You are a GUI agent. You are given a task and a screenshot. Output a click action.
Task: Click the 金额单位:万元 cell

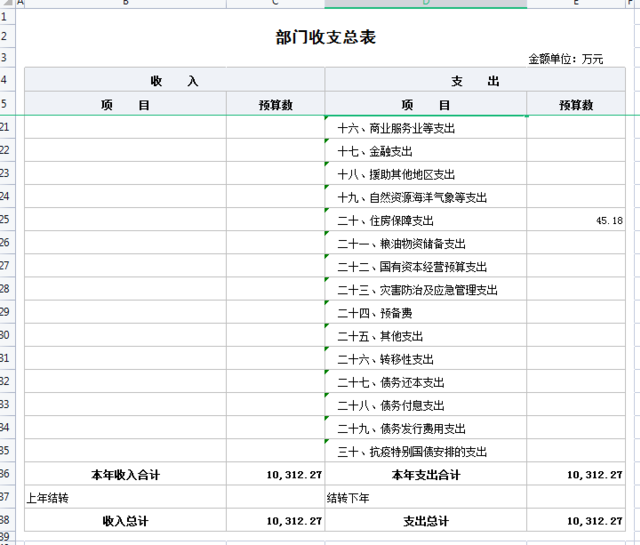566,59
